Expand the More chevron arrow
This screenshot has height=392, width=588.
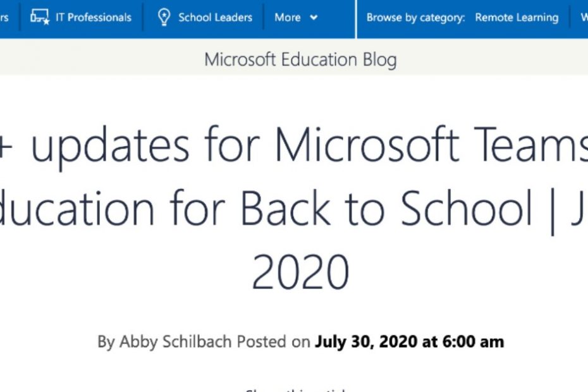pos(314,17)
